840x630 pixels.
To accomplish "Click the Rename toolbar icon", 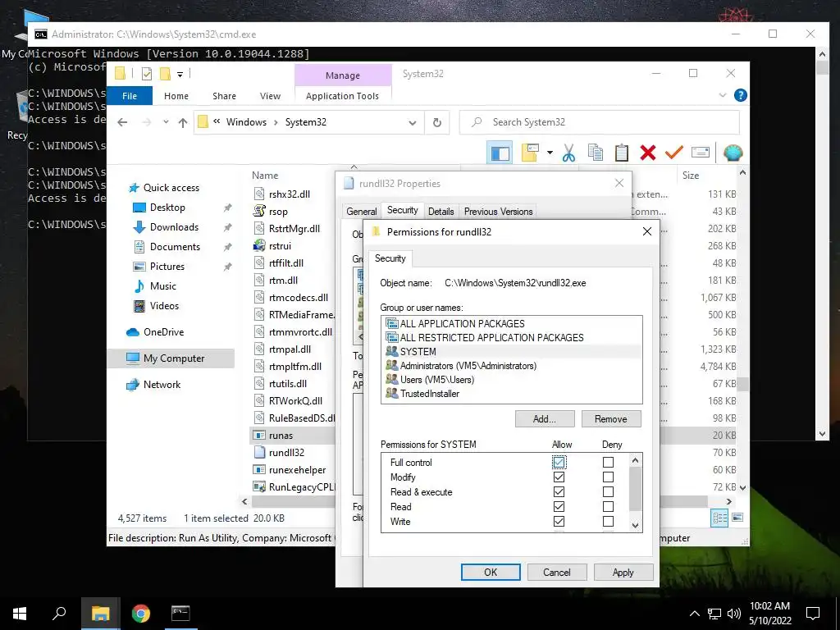I will coord(701,153).
